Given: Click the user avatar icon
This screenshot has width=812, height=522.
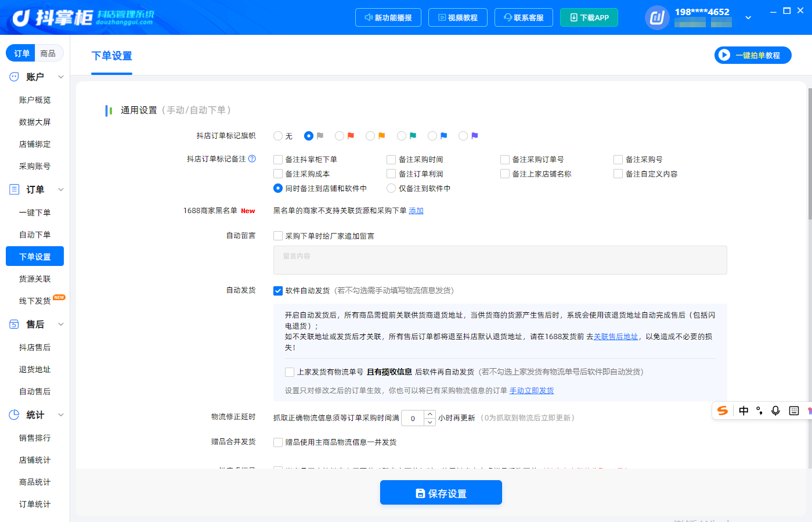Looking at the screenshot, I should point(657,17).
